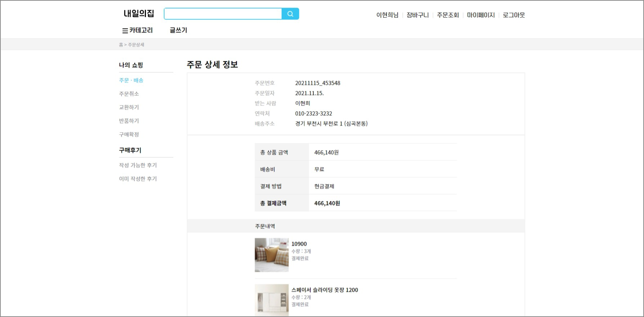Open 글쓰기 from the navigation bar
This screenshot has height=317, width=644.
click(x=179, y=31)
